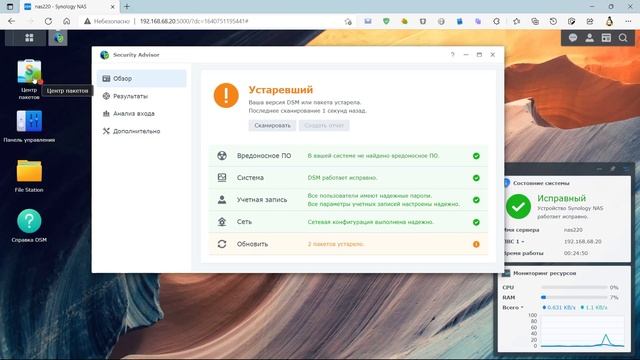Open the Обновить outdated packages row

click(x=348, y=244)
